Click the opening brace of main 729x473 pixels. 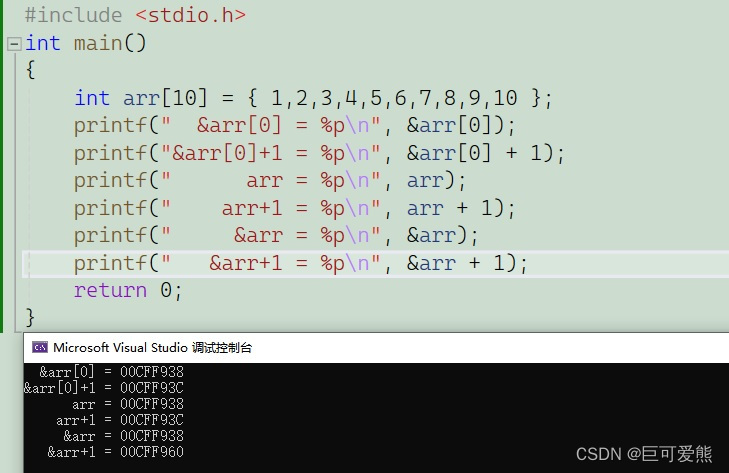pos(31,70)
